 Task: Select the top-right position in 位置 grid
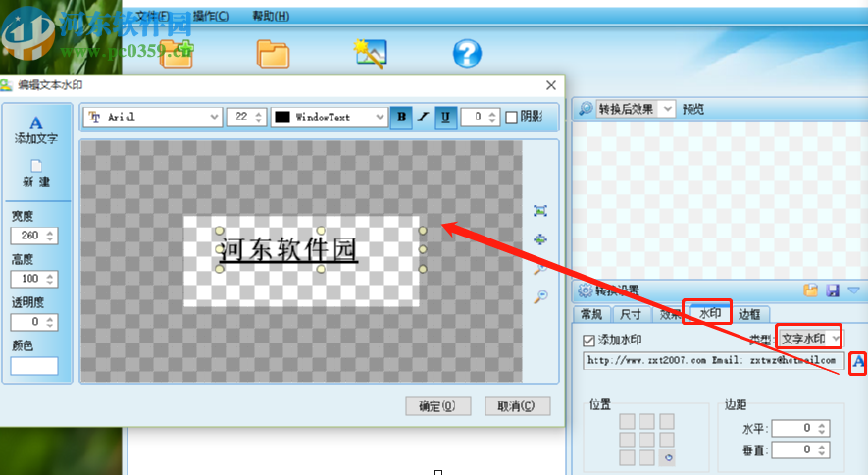[667, 421]
